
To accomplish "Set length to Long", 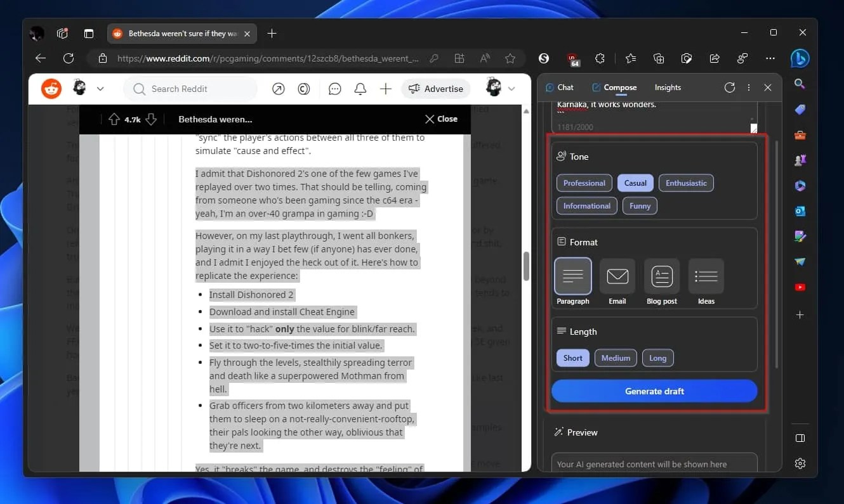I will pos(657,358).
